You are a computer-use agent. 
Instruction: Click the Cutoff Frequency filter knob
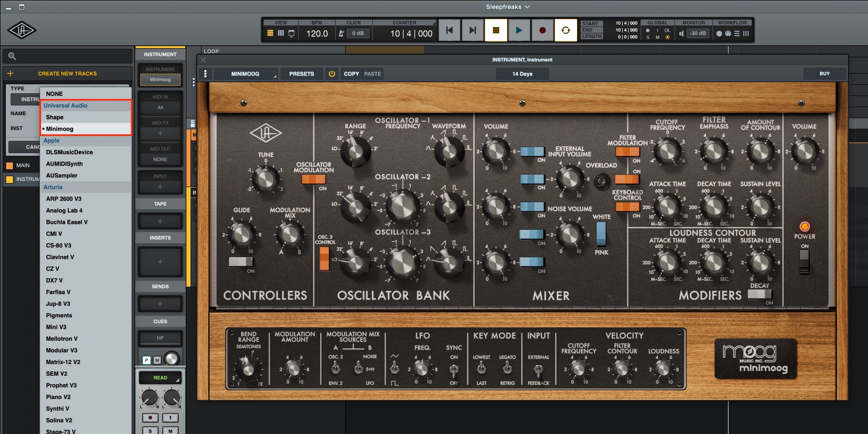pyautogui.click(x=667, y=151)
